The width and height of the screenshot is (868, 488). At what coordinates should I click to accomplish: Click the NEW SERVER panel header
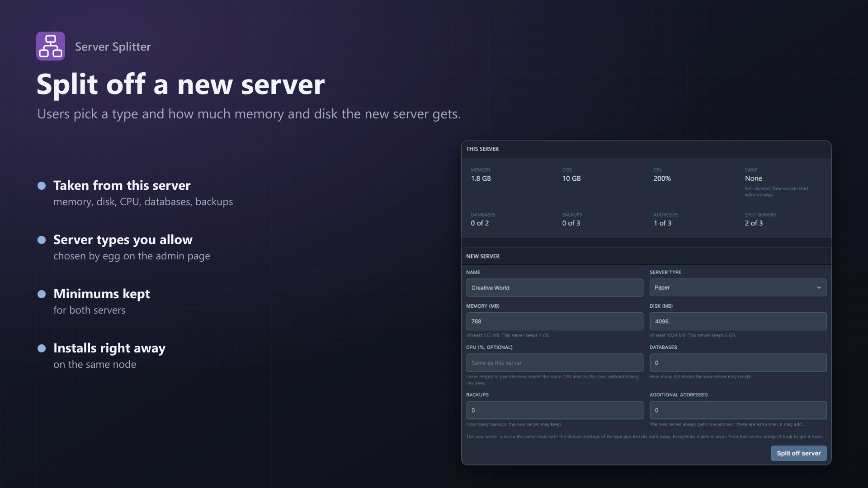[x=646, y=256]
